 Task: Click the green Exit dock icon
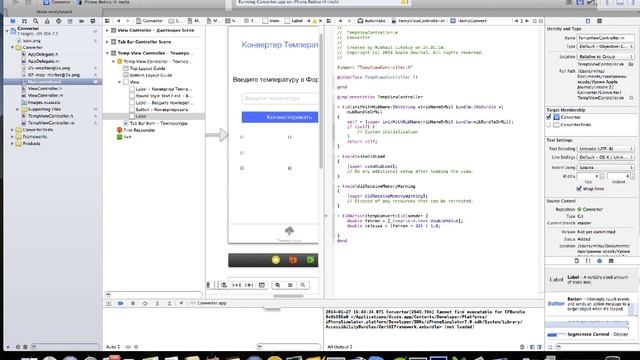tap(310, 260)
